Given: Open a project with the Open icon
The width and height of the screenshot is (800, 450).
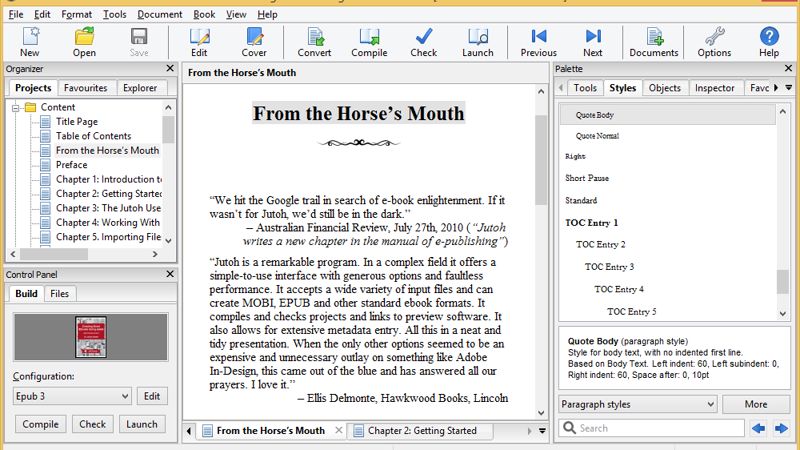Looking at the screenshot, I should pyautogui.click(x=84, y=41).
